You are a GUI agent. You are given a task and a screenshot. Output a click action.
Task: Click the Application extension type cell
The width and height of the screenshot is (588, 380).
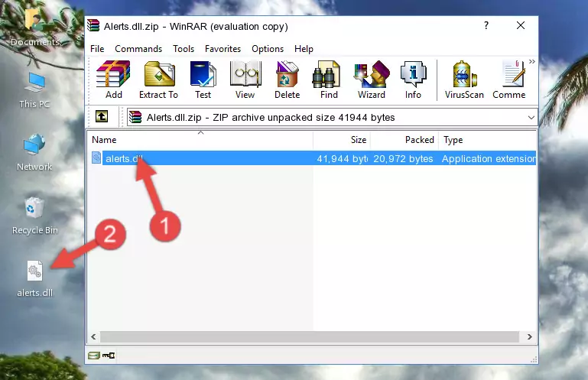pyautogui.click(x=489, y=159)
